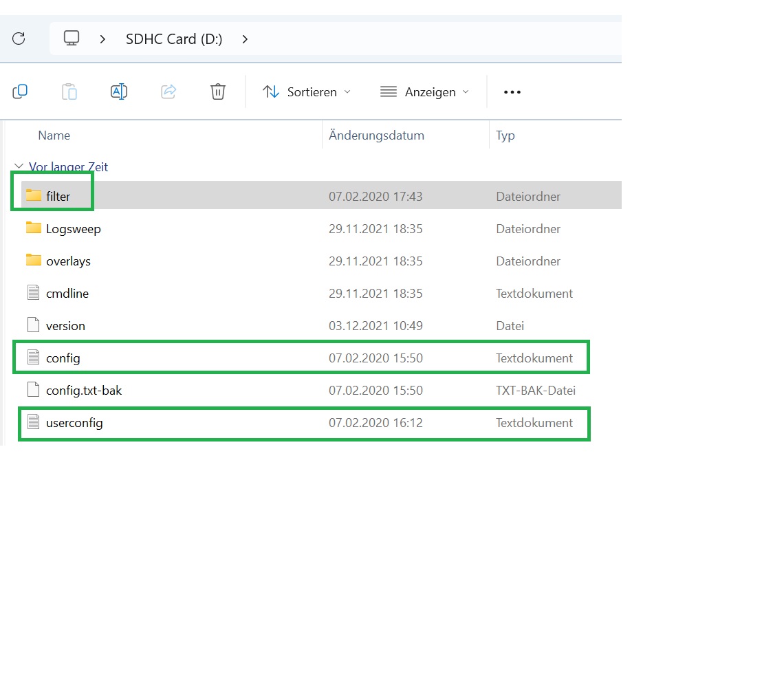Click the refresh icon in address bar

tap(19, 39)
